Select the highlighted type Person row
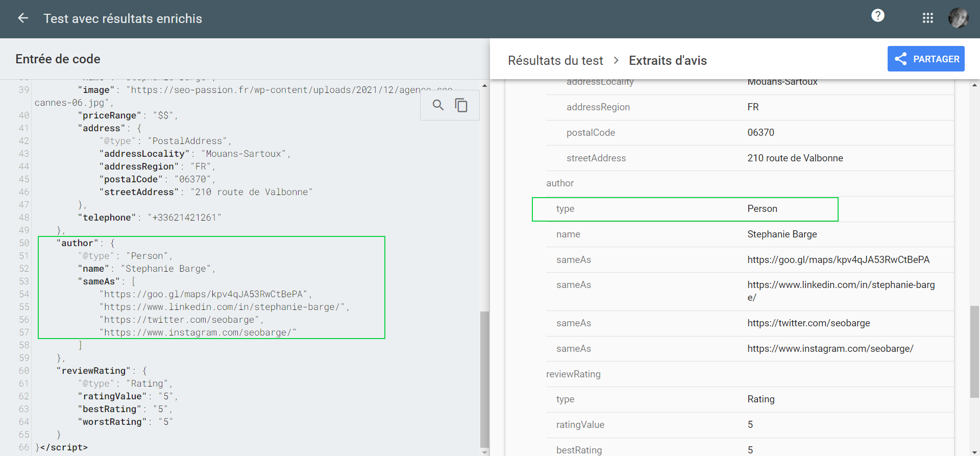This screenshot has height=456, width=980. (684, 209)
